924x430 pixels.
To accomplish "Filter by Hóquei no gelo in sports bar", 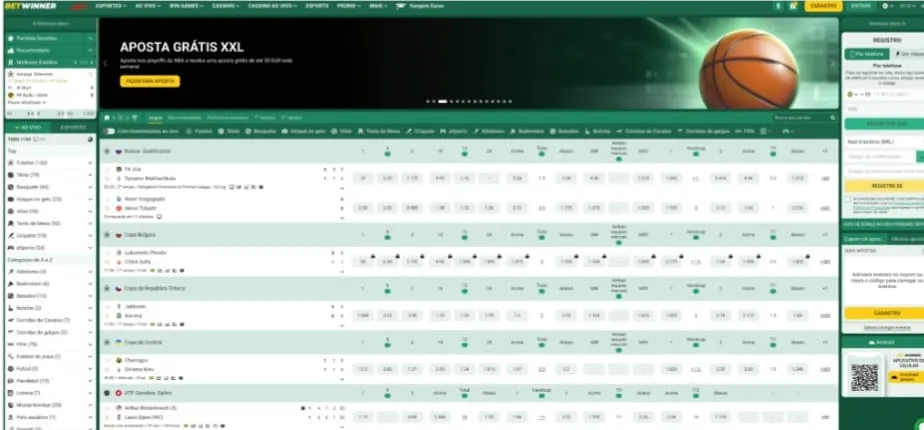I will [x=303, y=131].
